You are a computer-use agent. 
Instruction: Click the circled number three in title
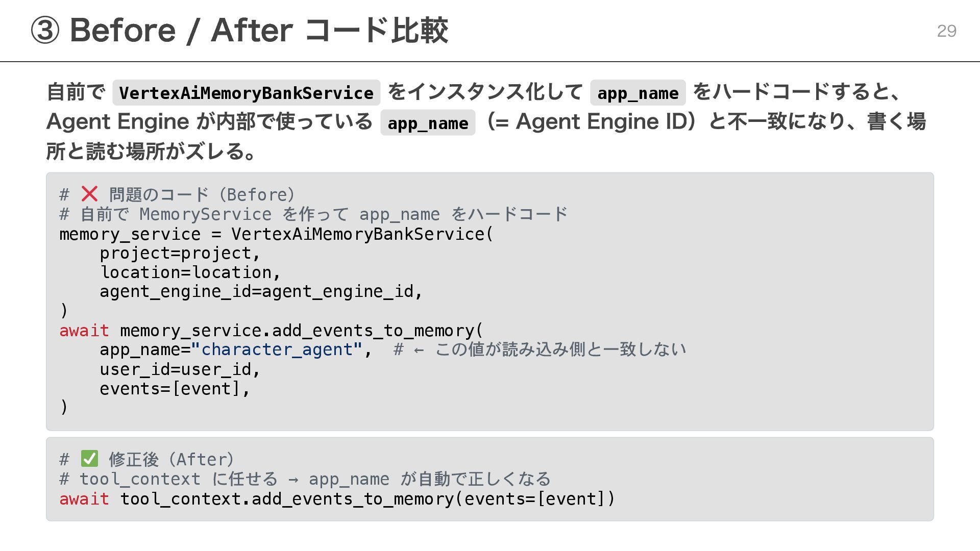[x=45, y=30]
